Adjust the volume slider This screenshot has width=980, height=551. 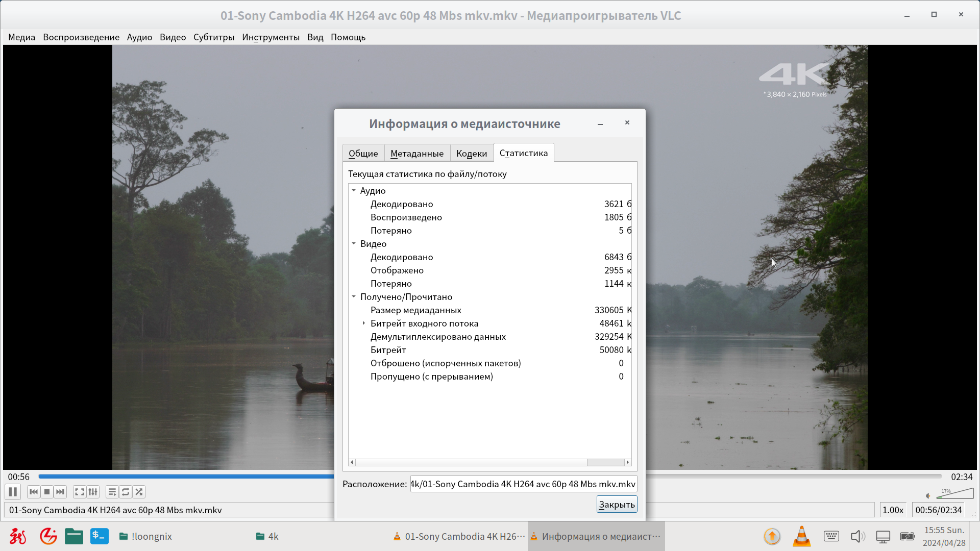[x=955, y=494]
